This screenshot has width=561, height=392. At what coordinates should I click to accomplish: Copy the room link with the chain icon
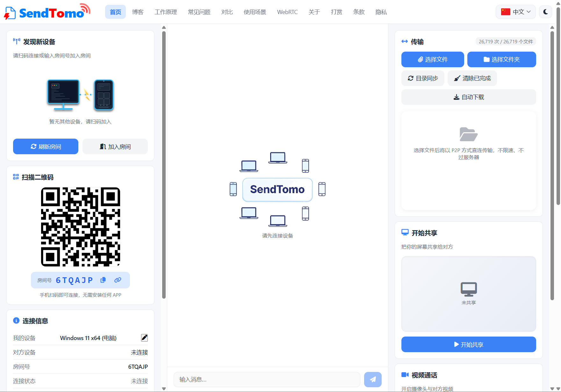click(x=118, y=280)
